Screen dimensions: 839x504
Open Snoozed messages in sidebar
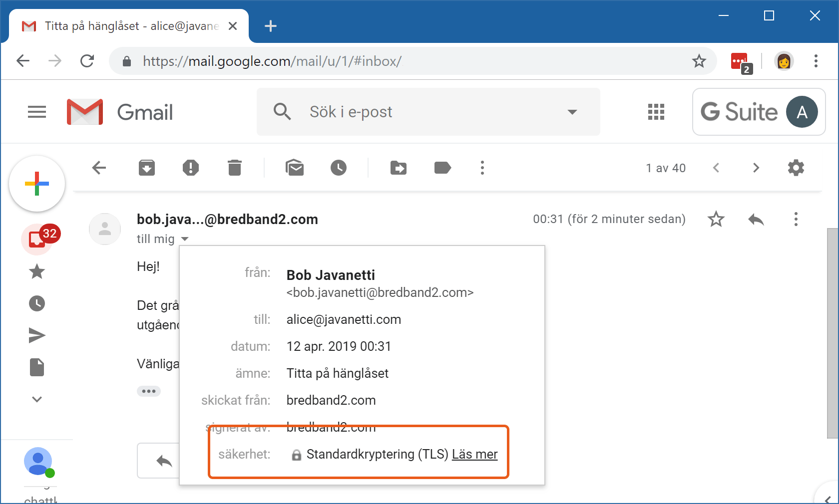tap(37, 303)
